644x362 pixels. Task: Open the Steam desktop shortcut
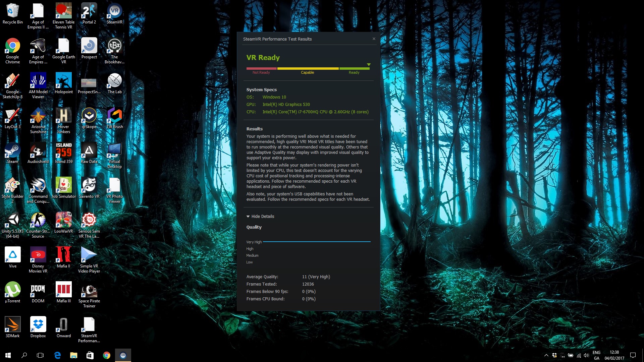coord(13,153)
